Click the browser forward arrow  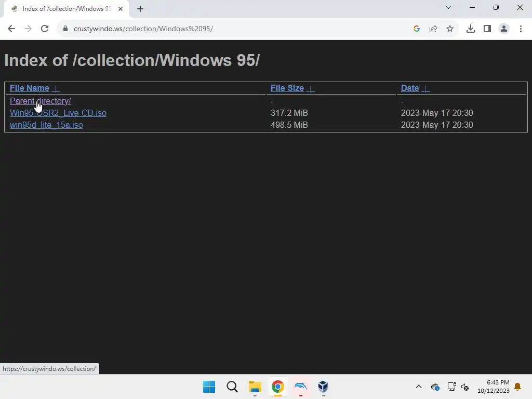(28, 29)
